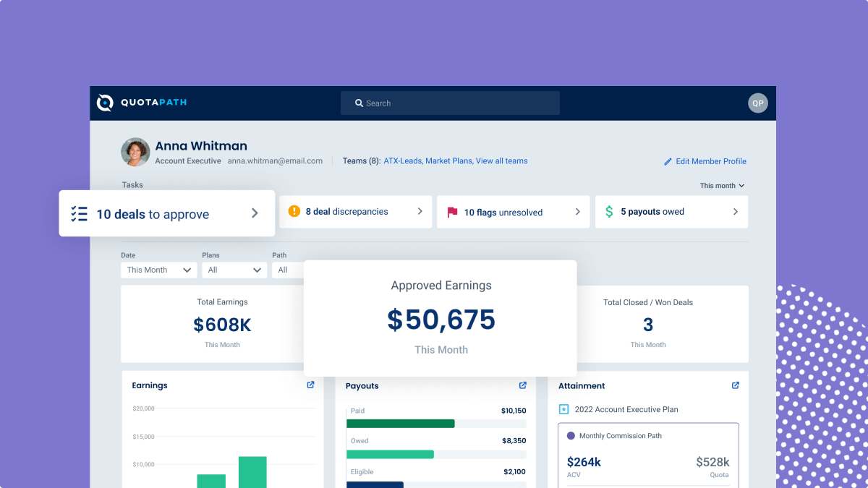Click the Eligible payouts progress bar

[x=436, y=484]
